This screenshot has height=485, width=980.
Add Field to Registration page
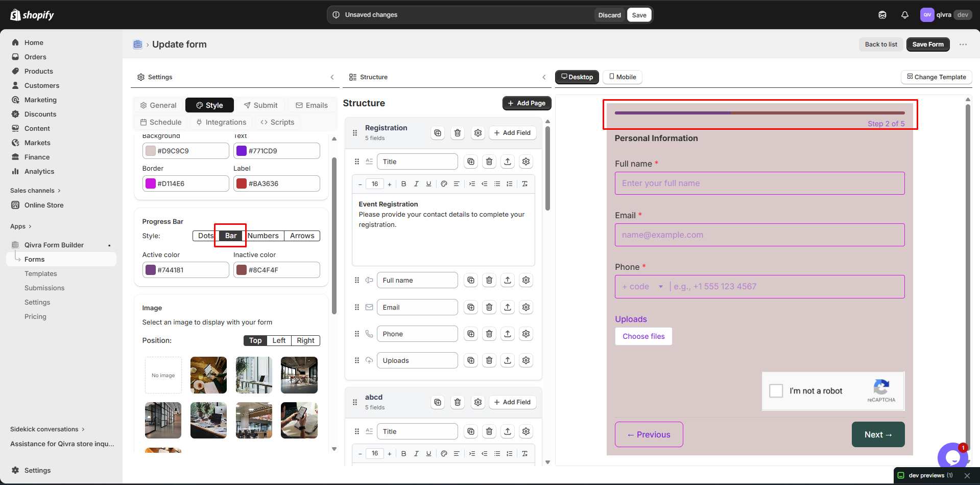coord(512,133)
